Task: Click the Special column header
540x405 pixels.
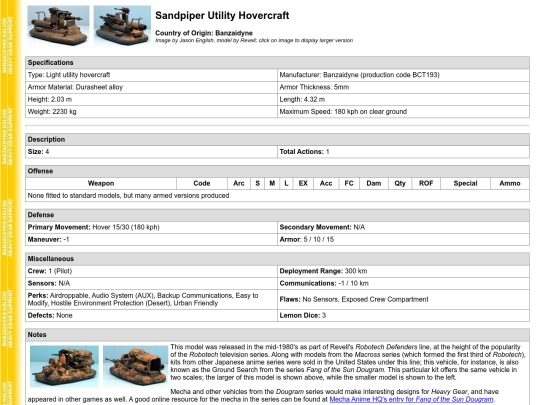Action: pos(465,183)
